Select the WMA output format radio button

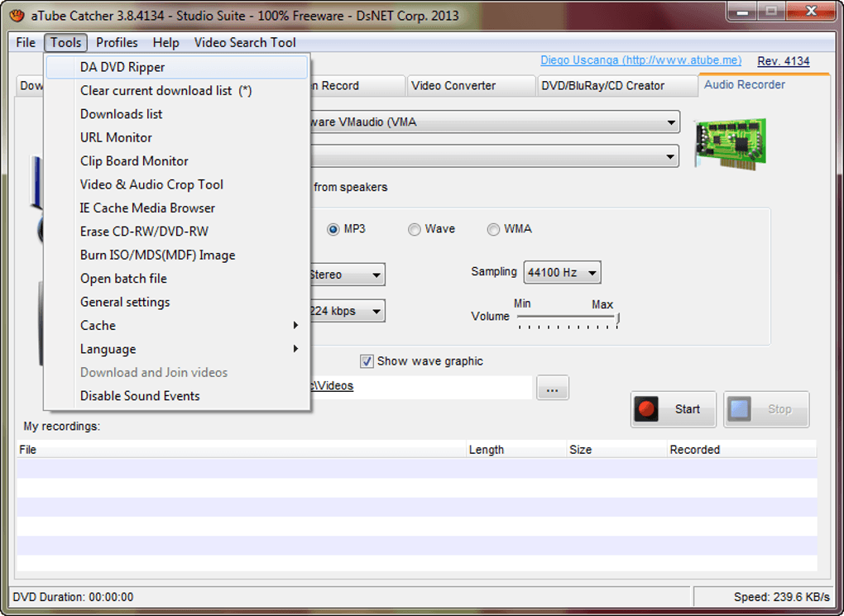[493, 230]
